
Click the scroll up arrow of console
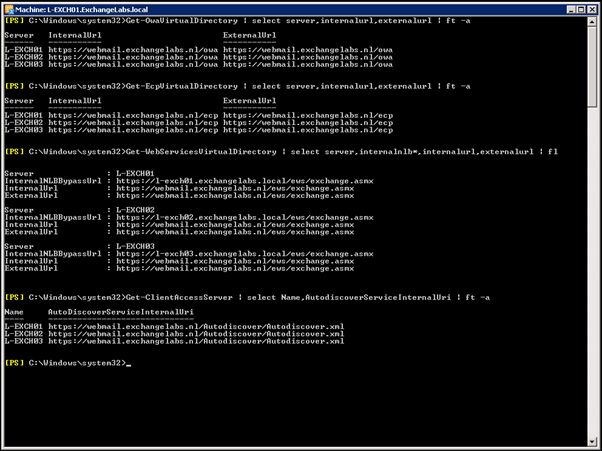click(x=594, y=22)
